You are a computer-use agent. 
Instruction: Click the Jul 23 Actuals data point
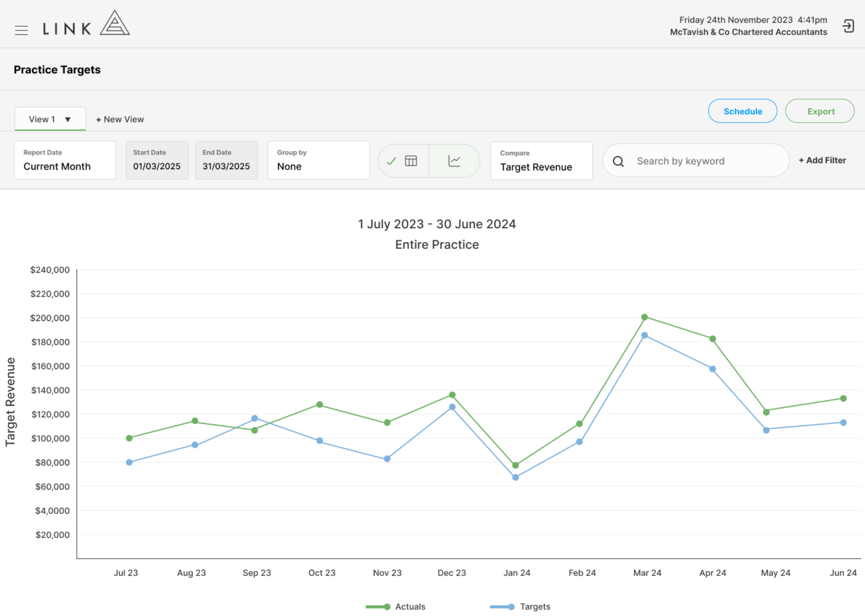129,438
